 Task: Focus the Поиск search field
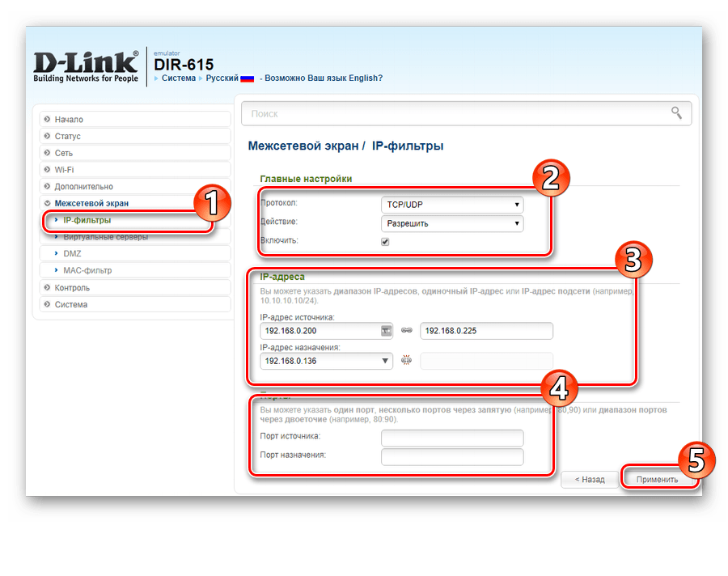(466, 113)
